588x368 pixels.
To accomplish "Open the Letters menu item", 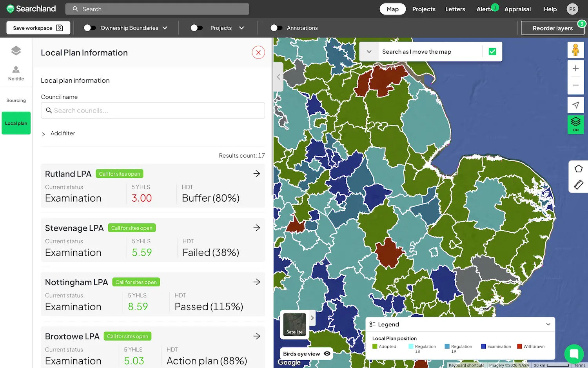I will click(x=455, y=9).
